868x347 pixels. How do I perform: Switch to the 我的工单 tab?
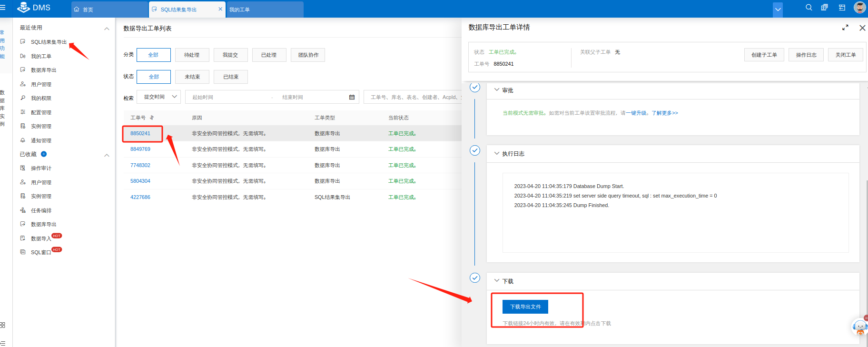tap(265, 10)
